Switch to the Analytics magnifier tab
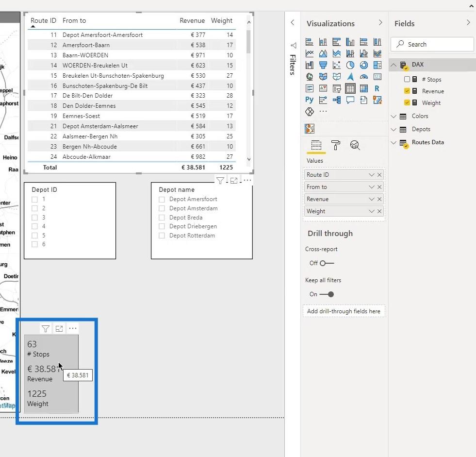Image resolution: width=476 pixels, height=457 pixels. (355, 145)
